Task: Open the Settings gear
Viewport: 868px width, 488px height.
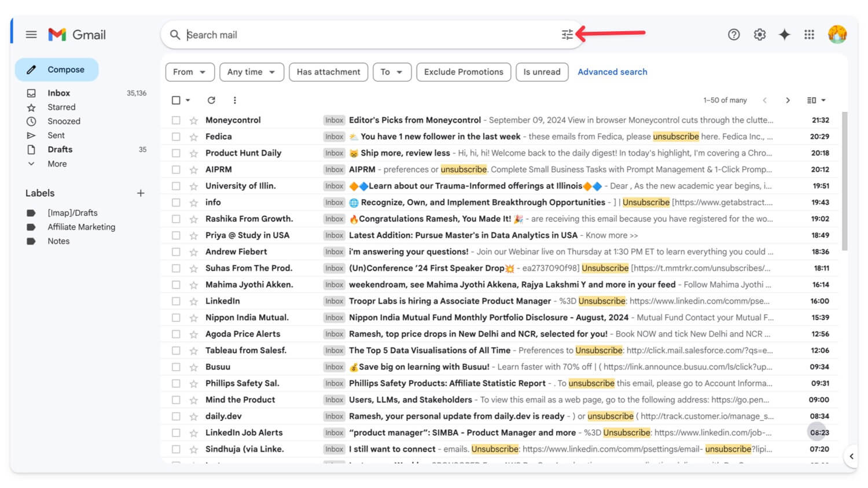Action: pyautogui.click(x=759, y=34)
